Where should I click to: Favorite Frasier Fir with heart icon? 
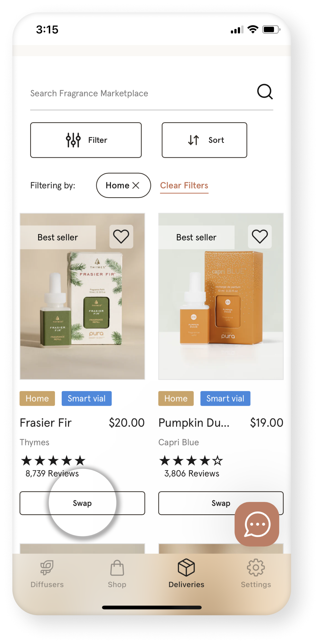click(121, 236)
